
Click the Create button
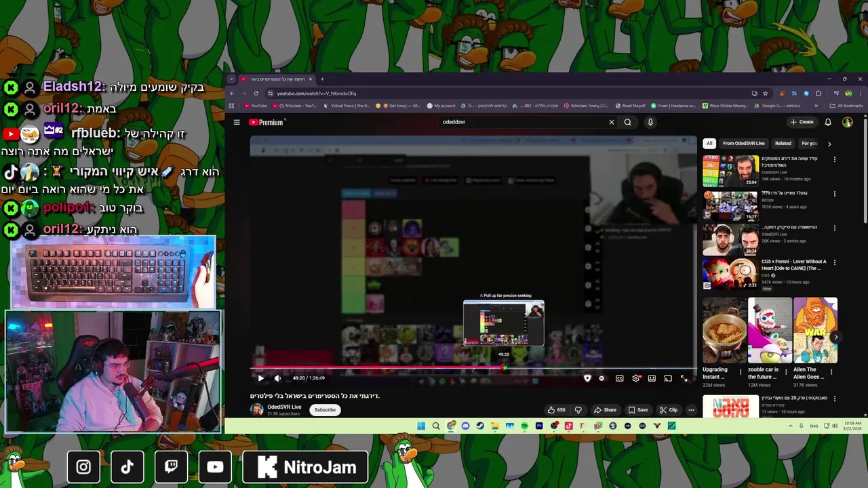pos(802,122)
